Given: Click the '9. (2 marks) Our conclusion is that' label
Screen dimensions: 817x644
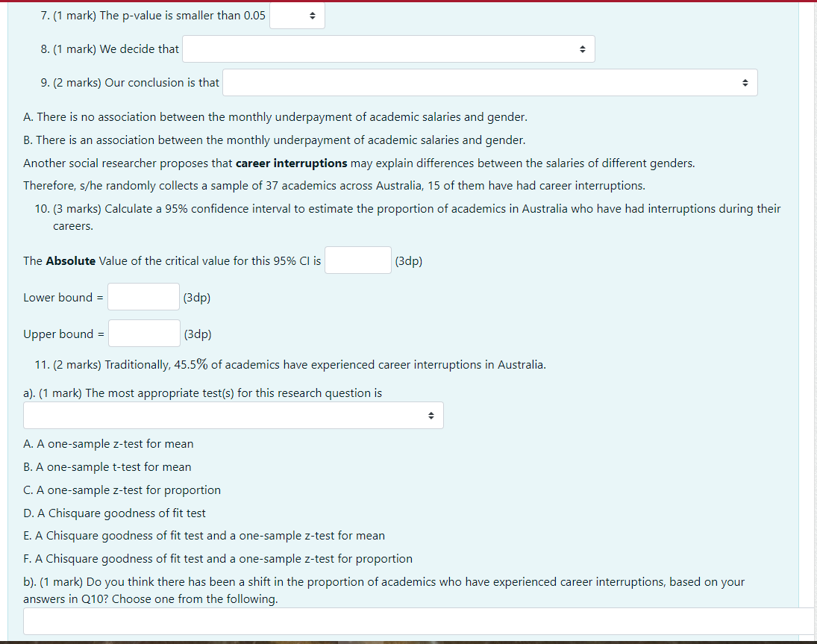Looking at the screenshot, I should point(130,82).
